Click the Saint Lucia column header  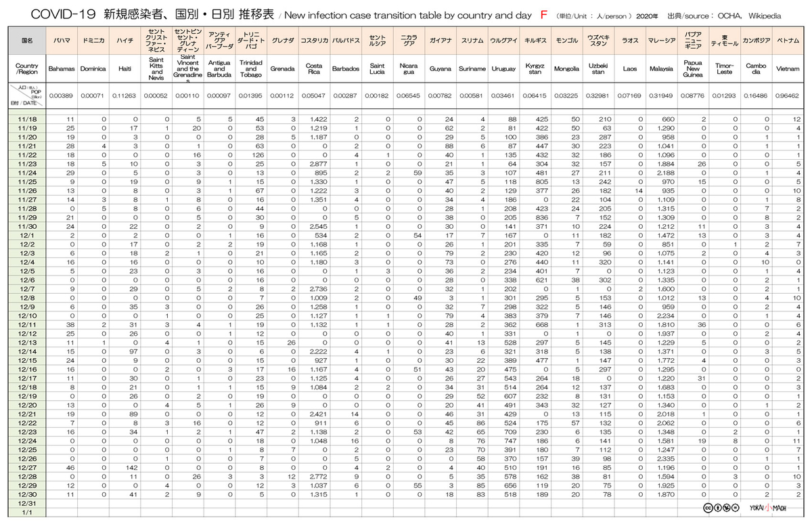click(x=377, y=69)
